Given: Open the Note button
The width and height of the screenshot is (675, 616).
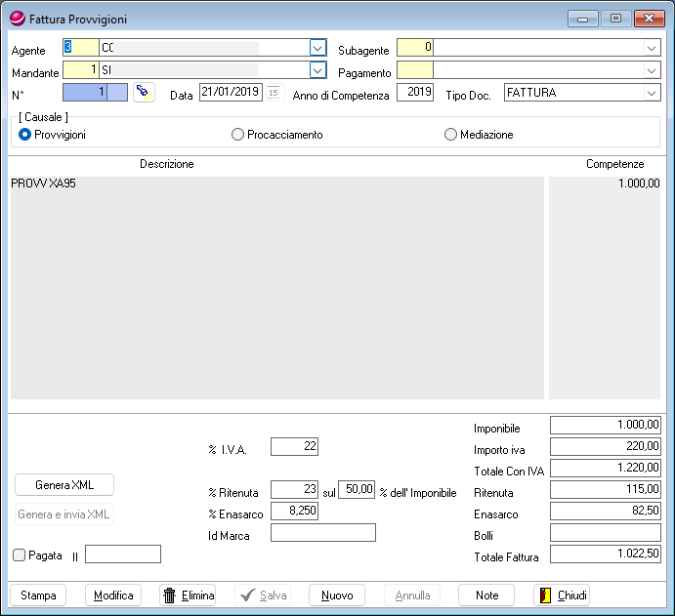Looking at the screenshot, I should pyautogui.click(x=486, y=595).
